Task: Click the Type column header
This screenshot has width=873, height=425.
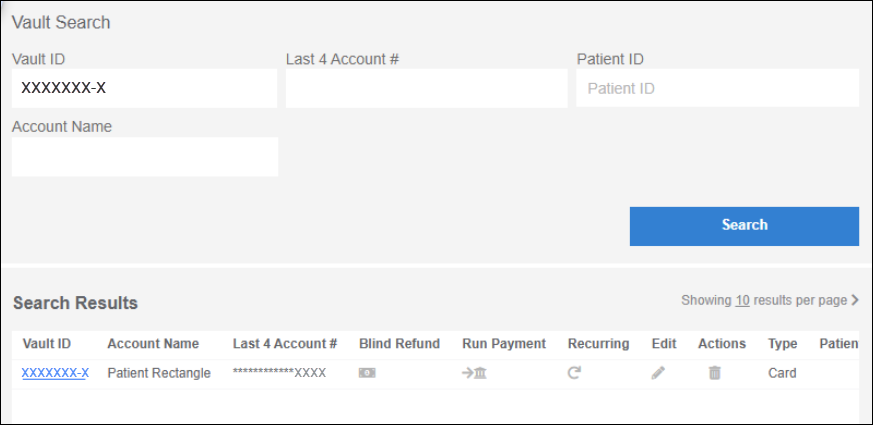Action: tap(782, 344)
